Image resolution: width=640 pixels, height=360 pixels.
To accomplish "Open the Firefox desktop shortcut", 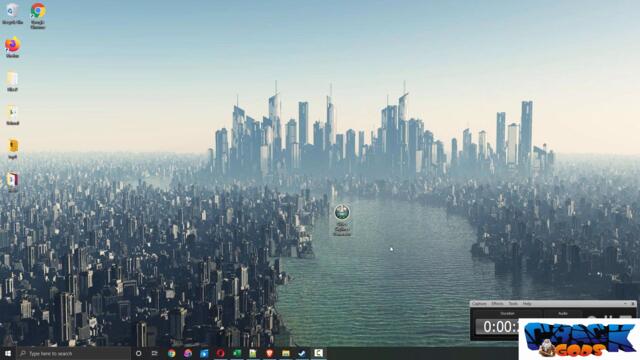I will point(13,47).
